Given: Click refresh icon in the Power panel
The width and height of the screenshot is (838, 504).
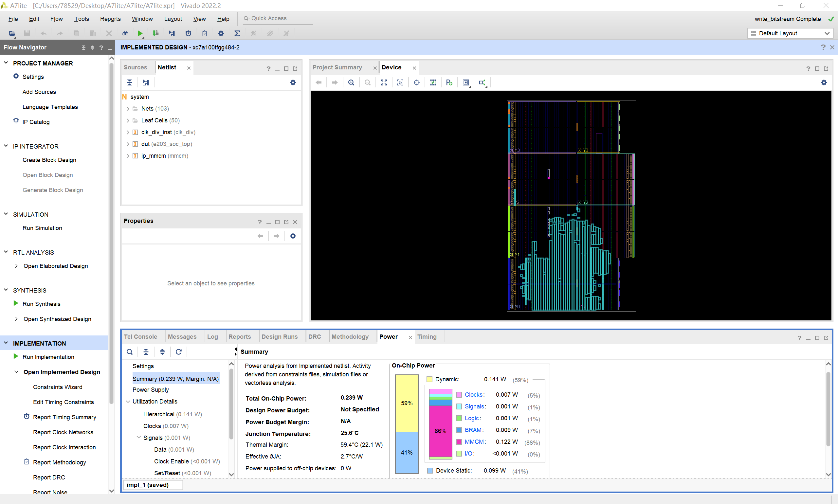Looking at the screenshot, I should (179, 352).
